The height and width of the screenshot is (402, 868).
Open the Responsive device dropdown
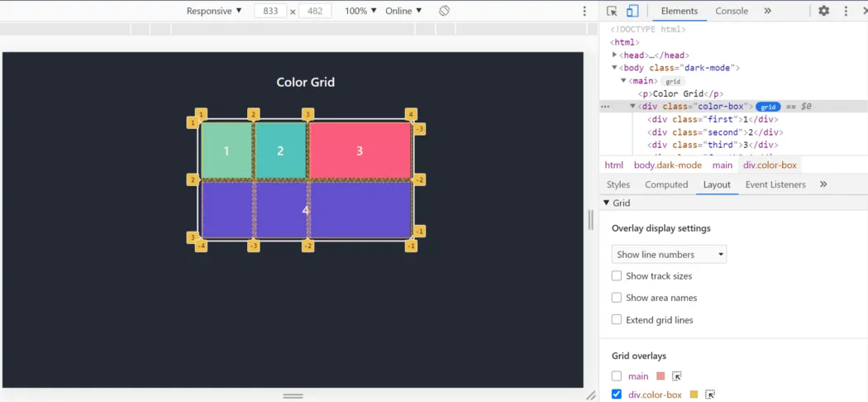click(x=214, y=11)
